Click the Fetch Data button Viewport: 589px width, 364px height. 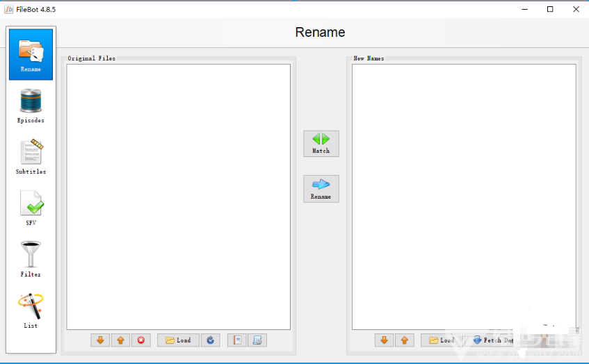pos(493,340)
